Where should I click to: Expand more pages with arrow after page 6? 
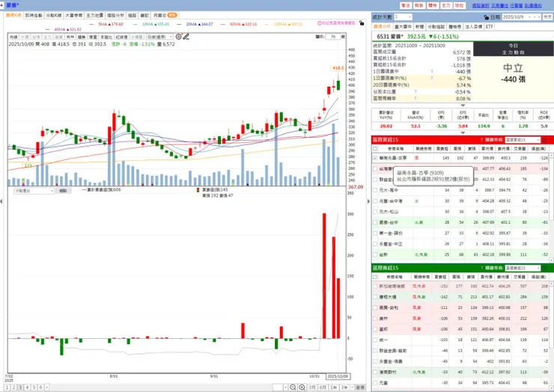click(x=46, y=388)
